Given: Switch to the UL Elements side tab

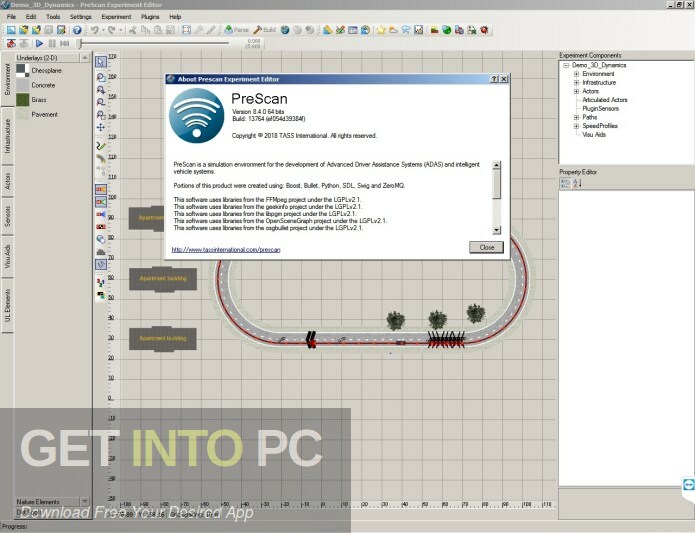Looking at the screenshot, I should pos(8,306).
